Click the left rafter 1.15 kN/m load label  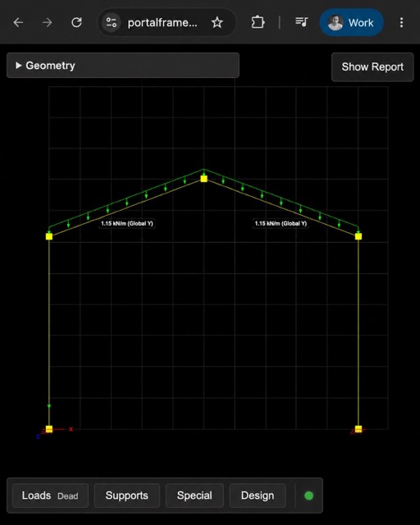click(127, 223)
